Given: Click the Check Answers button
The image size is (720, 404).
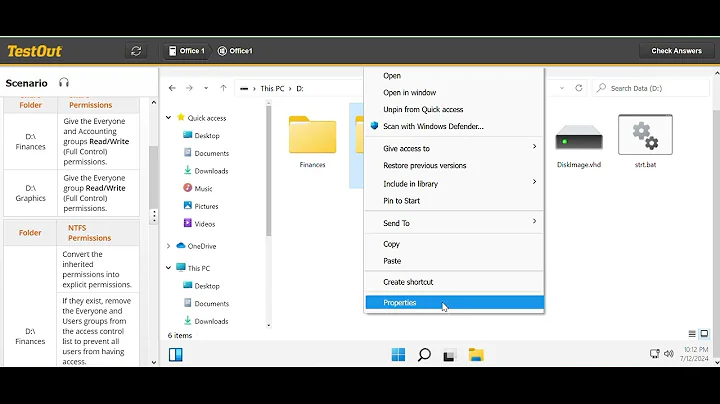Looking at the screenshot, I should (x=676, y=51).
